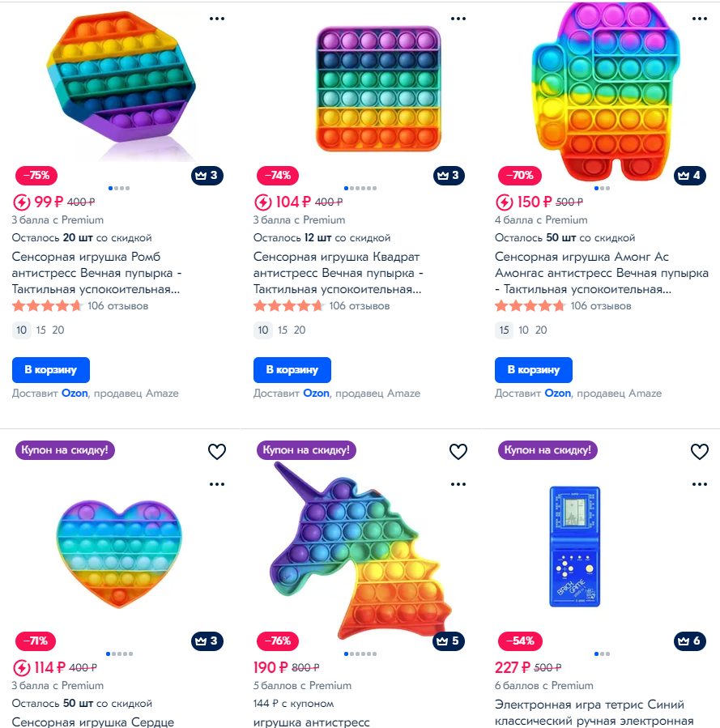Favorite the unicorn toy with heart icon
The width and height of the screenshot is (720, 728).
click(x=458, y=451)
